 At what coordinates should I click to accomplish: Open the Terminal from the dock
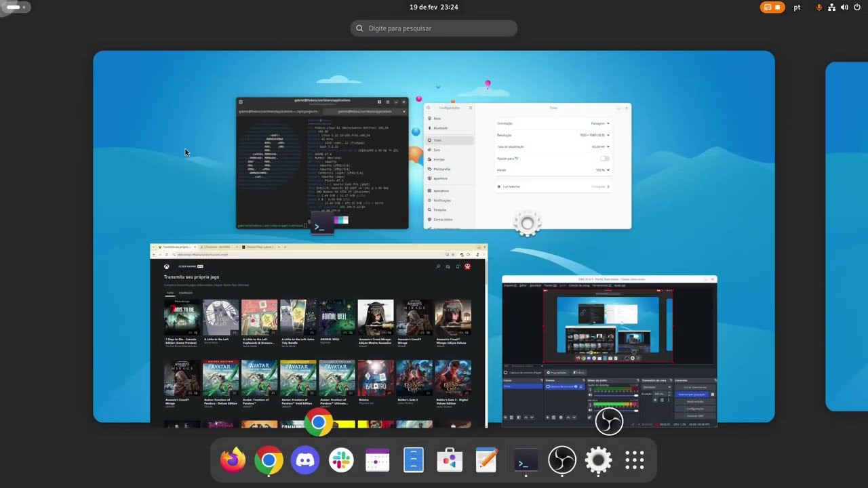click(526, 461)
